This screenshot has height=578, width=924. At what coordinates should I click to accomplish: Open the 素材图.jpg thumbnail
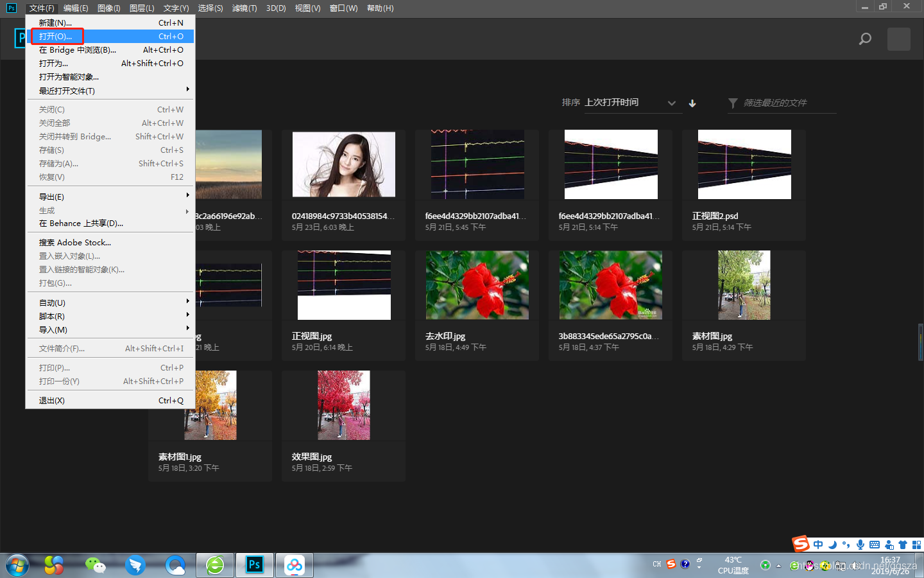[744, 285]
